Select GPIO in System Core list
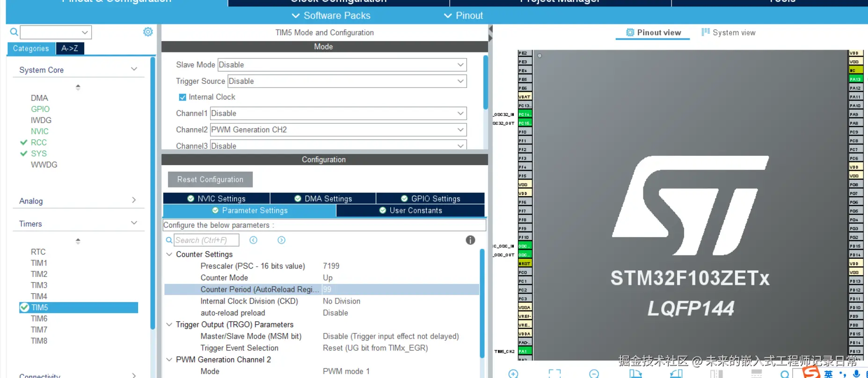The width and height of the screenshot is (868, 378). (40, 109)
